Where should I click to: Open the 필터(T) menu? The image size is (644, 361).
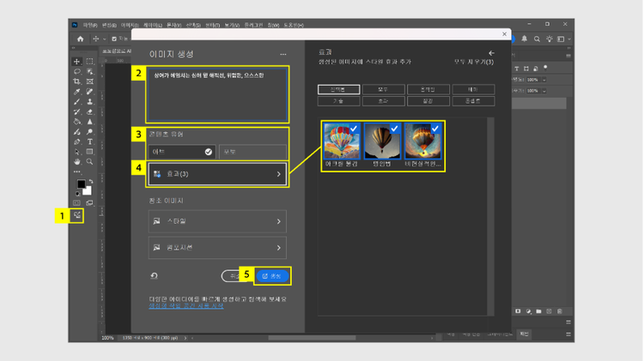click(x=212, y=25)
